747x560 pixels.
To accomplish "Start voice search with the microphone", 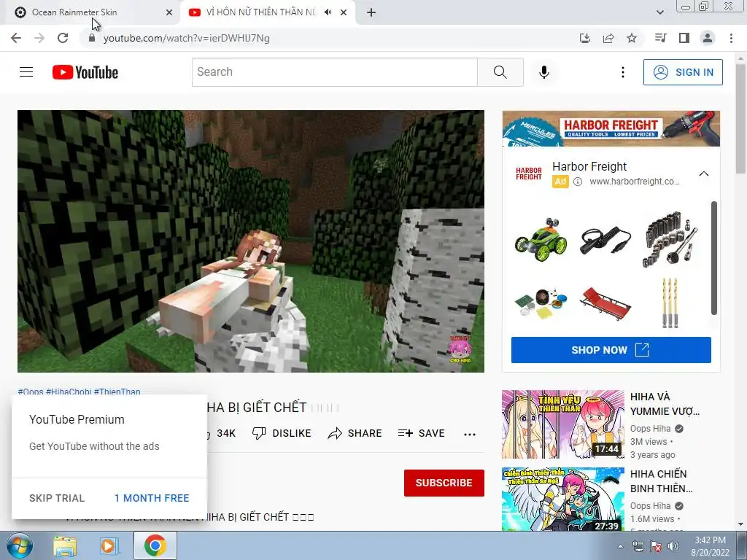I will tap(544, 72).
